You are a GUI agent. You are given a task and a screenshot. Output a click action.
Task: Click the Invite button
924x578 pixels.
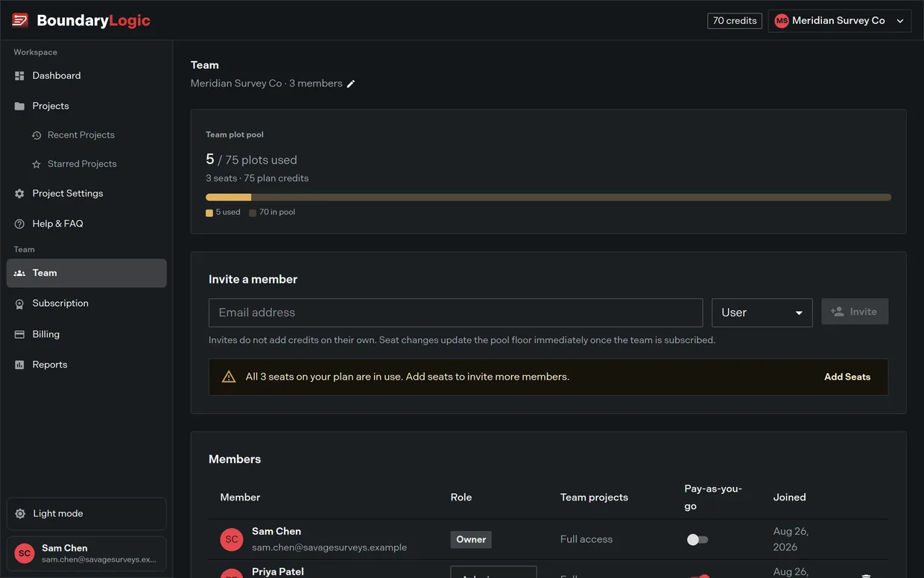pos(855,312)
